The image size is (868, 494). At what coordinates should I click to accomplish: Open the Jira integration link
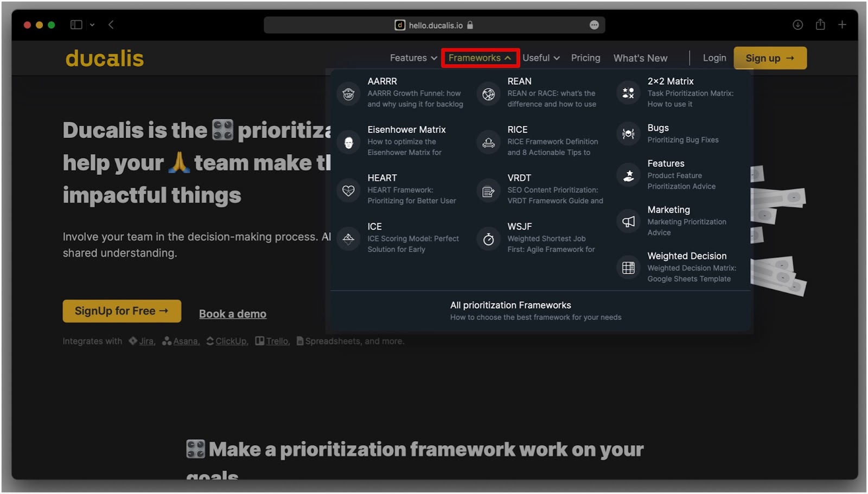(142, 341)
